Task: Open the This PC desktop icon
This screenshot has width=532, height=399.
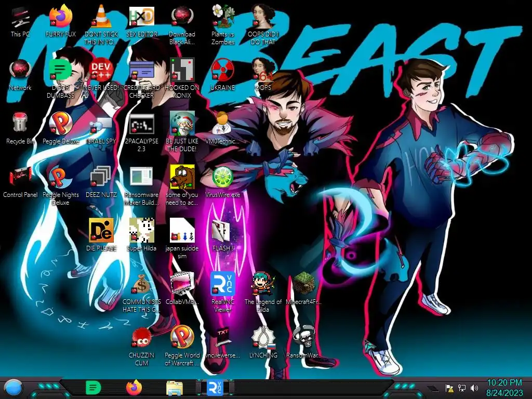Action: [20, 22]
